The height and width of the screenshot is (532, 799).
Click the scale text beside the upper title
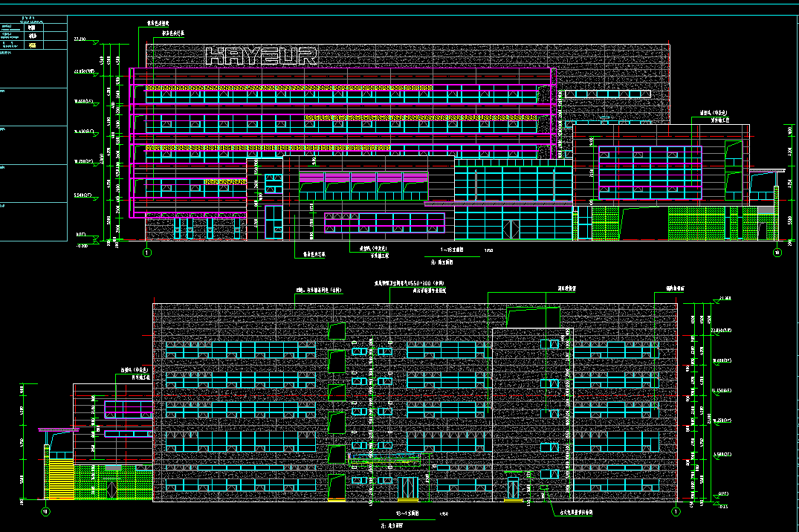pos(488,251)
